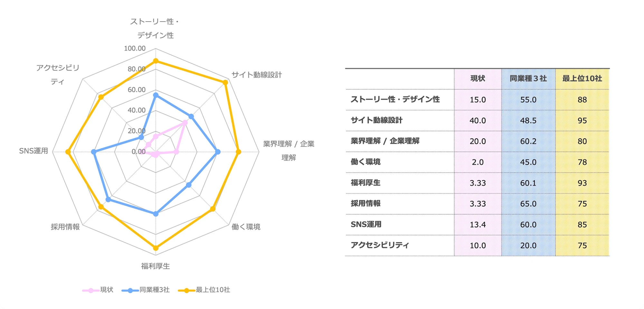Screen dimensions: 644x309
Task: Click the pink 現状 legend marker
Action: (x=91, y=290)
